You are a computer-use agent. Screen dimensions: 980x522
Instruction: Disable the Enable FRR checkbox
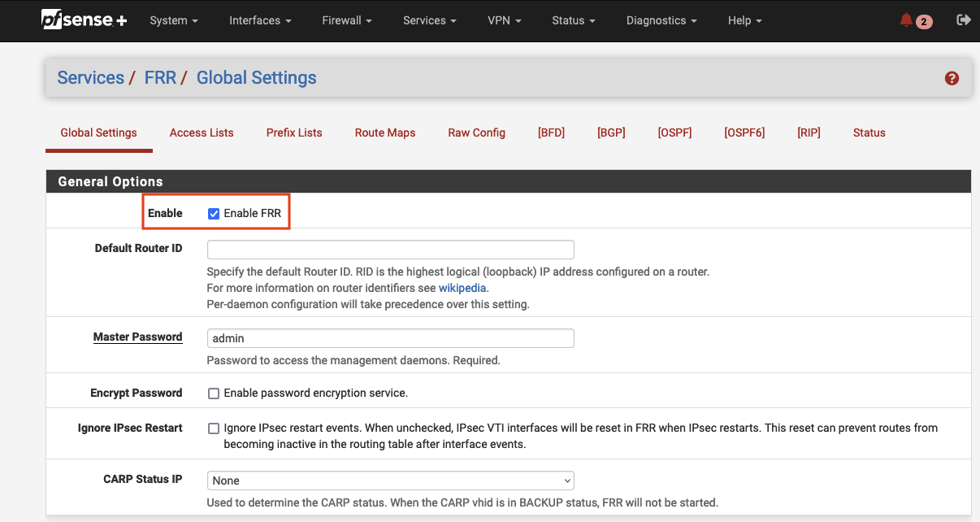(x=214, y=213)
